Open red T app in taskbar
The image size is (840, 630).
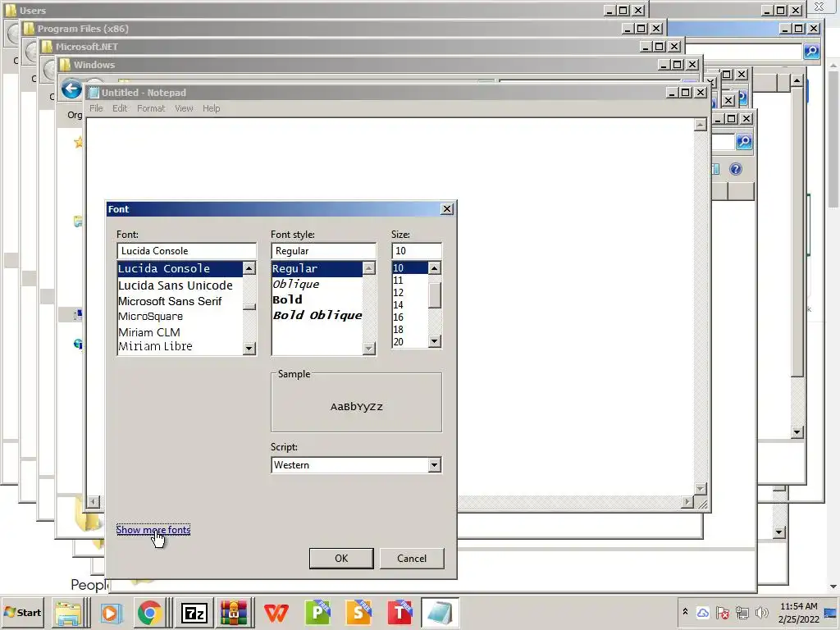pyautogui.click(x=399, y=613)
